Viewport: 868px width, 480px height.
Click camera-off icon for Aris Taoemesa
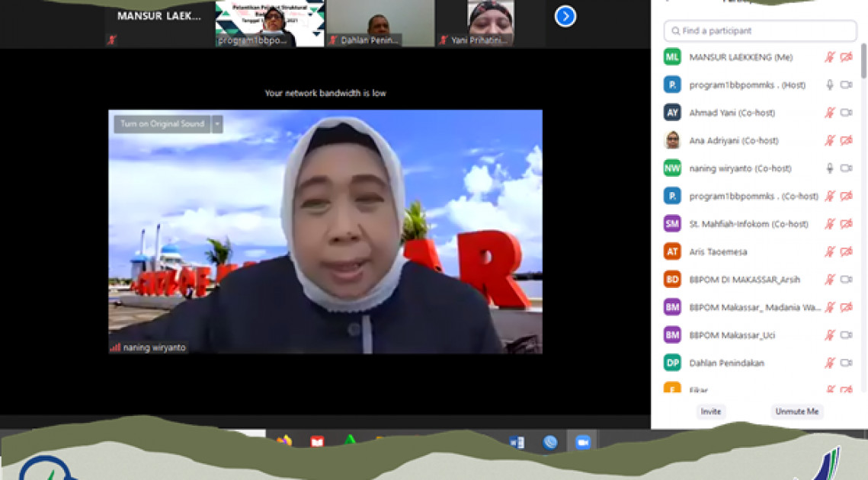pyautogui.click(x=847, y=251)
